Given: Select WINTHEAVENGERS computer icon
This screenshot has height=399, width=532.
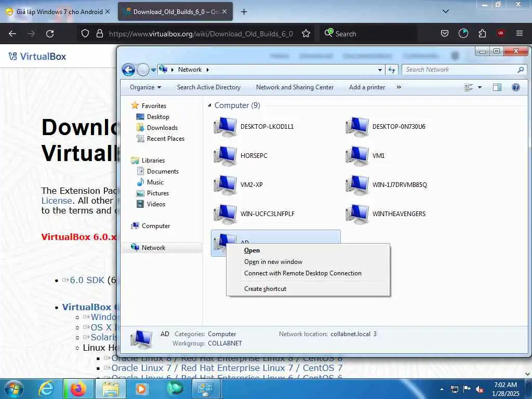Looking at the screenshot, I should (357, 214).
